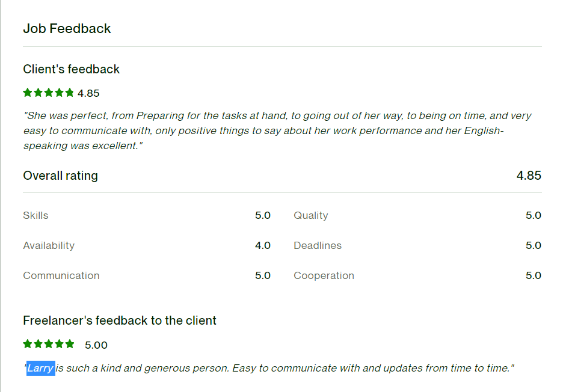The image size is (563, 392).
Task: Click the 5.00 freelancer rating score
Action: point(96,345)
